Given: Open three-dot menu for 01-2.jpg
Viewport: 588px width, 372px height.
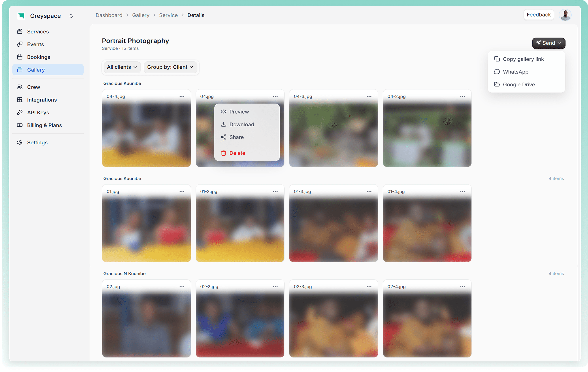Looking at the screenshot, I should click(x=275, y=191).
